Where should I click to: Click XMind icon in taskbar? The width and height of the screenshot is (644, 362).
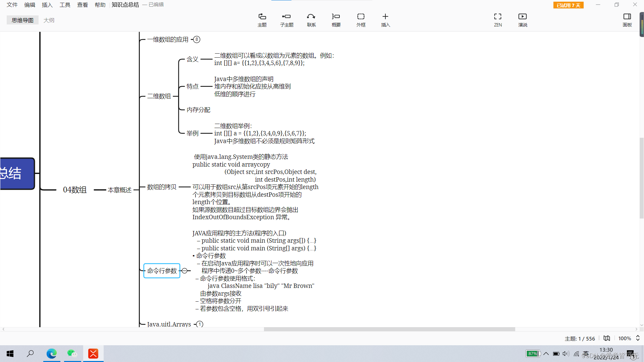(x=93, y=354)
